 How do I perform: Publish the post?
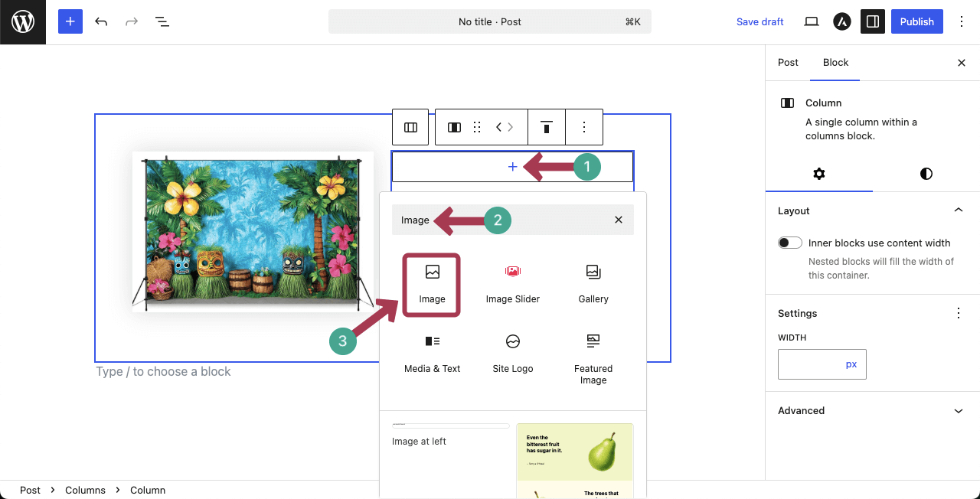[917, 21]
